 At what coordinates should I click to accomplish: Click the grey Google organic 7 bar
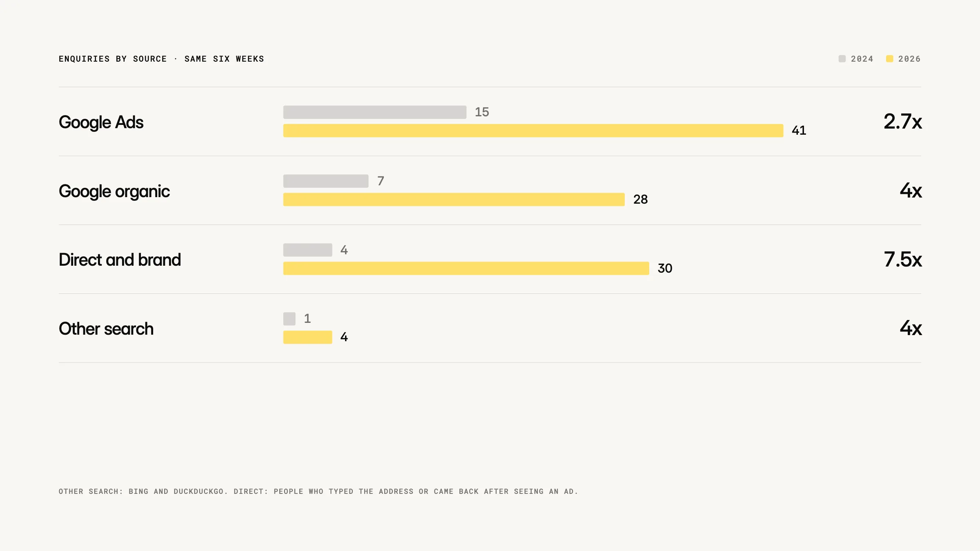[x=326, y=181]
